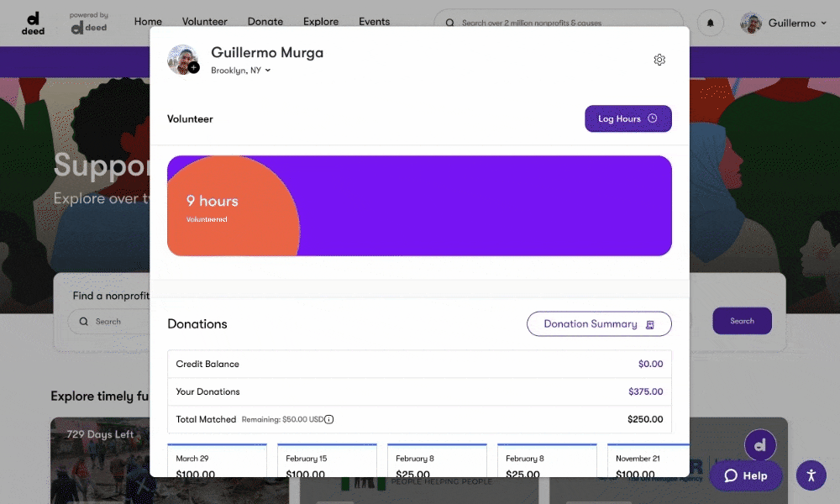Open the profile settings gear icon
This screenshot has height=504, width=840.
tap(659, 60)
